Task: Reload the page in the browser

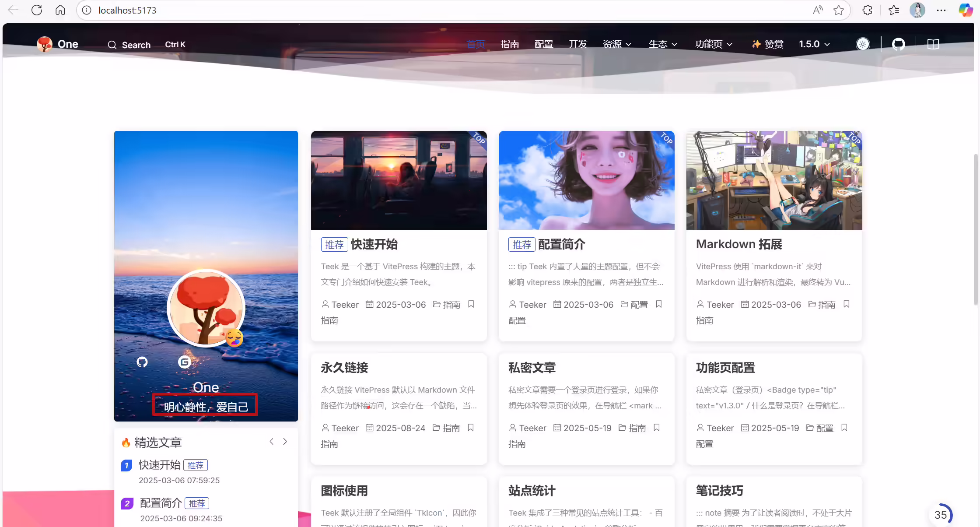Action: click(x=37, y=10)
